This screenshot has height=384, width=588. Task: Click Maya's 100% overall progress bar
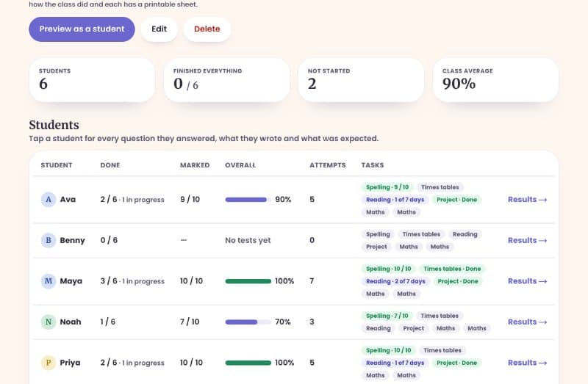coord(248,281)
